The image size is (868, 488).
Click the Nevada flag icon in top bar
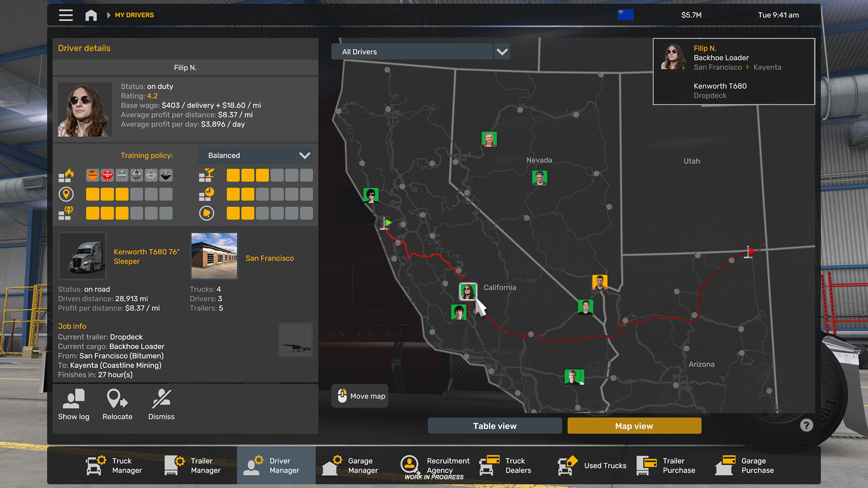point(625,15)
